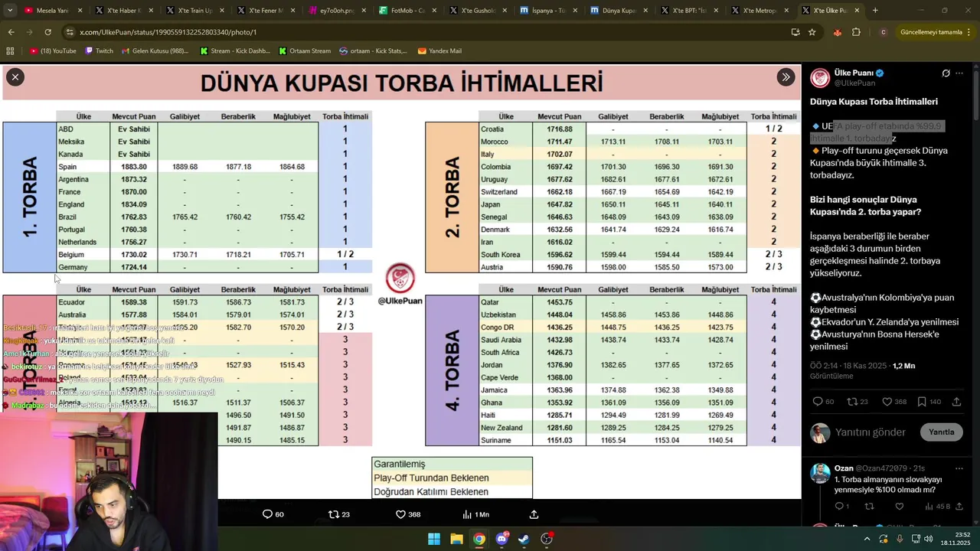
Task: Show hidden system tray icons chevron
Action: (x=867, y=539)
